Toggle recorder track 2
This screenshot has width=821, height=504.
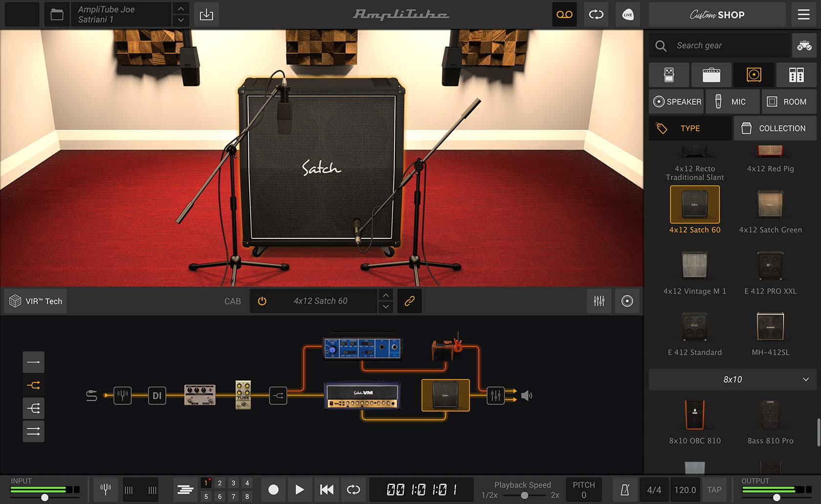click(220, 483)
